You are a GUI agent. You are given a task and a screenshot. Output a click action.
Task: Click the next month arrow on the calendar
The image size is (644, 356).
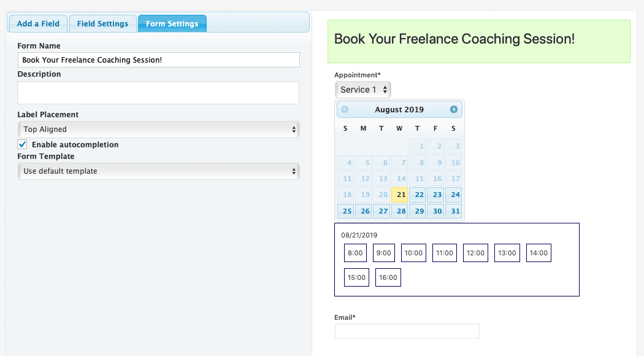coord(453,109)
